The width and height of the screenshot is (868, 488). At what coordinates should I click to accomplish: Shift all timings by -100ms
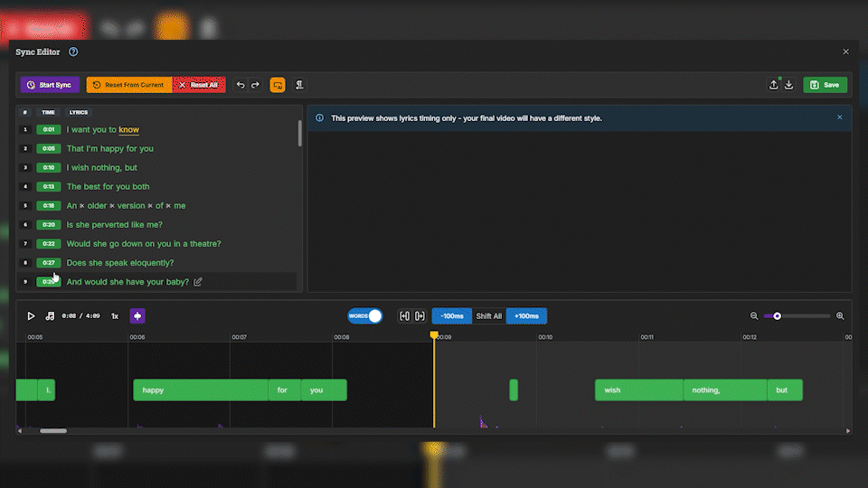pos(452,316)
